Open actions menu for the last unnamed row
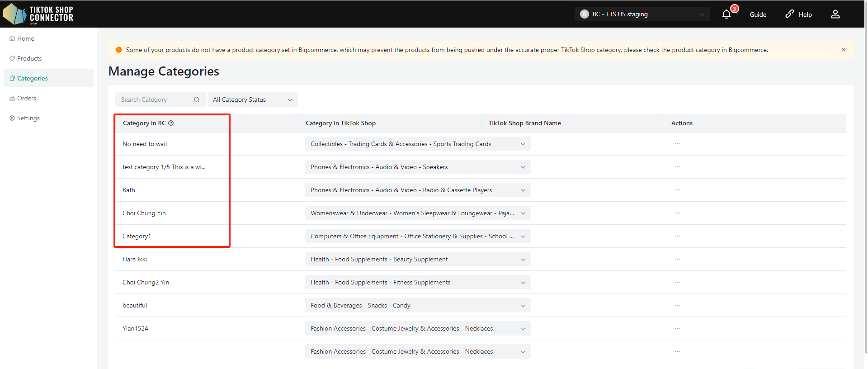Viewport: 868px width, 369px height. [677, 351]
